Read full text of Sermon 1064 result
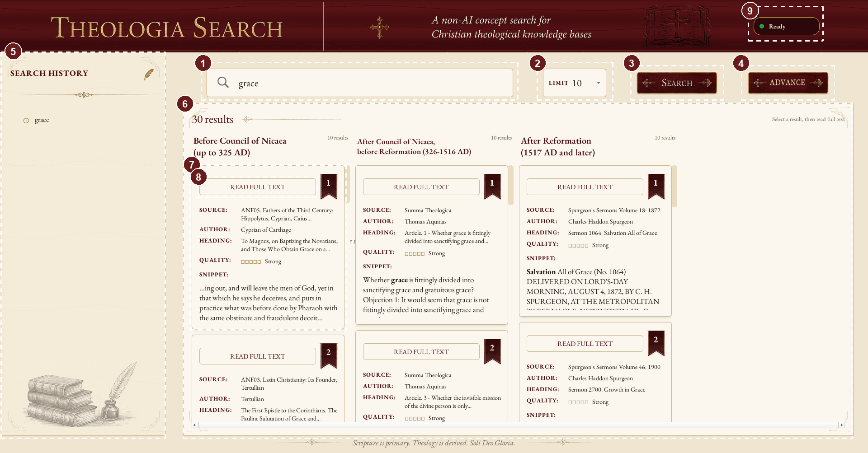 [x=585, y=187]
